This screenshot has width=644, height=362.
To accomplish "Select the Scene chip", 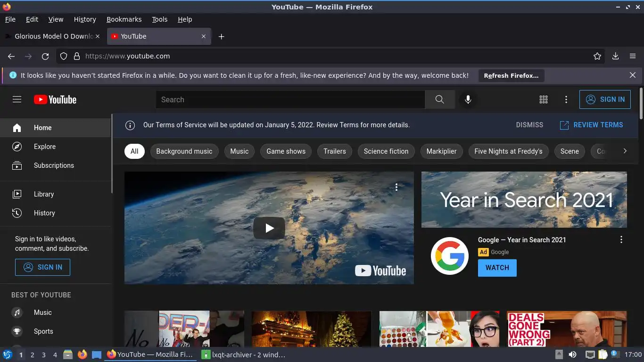I will tap(570, 151).
